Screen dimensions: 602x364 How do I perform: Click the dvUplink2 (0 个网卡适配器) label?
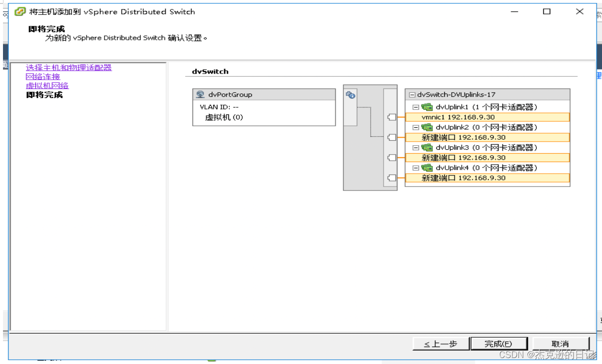(487, 127)
